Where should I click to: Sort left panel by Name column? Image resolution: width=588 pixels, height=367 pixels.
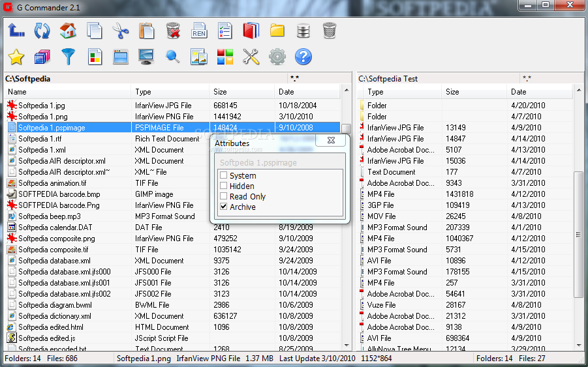(x=68, y=92)
